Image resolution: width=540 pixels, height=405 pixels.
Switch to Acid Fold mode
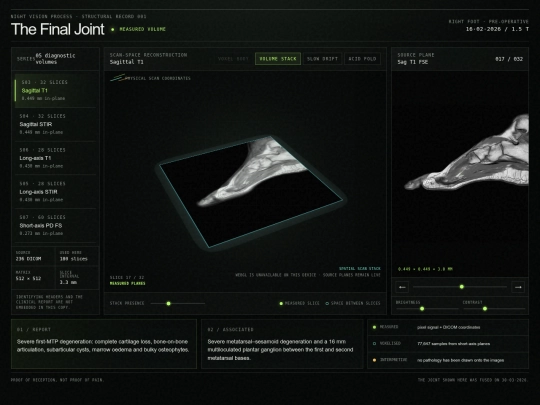click(362, 59)
